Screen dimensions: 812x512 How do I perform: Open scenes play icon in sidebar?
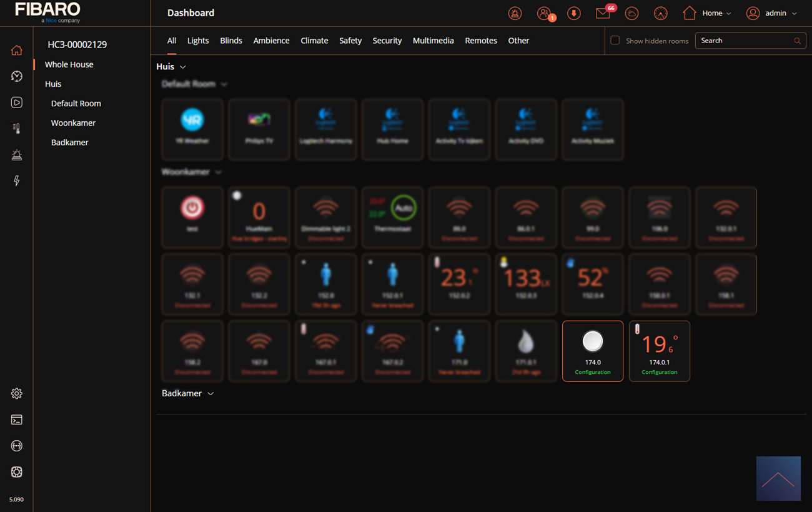(17, 103)
